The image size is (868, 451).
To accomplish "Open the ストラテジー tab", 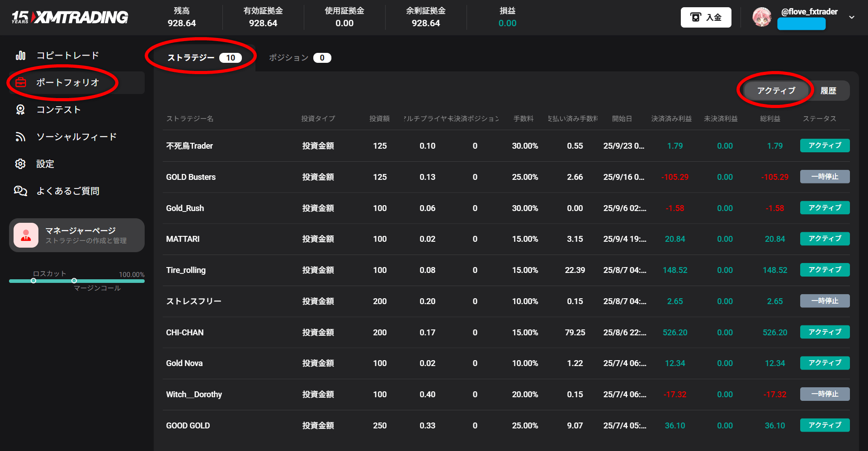I will [x=204, y=58].
